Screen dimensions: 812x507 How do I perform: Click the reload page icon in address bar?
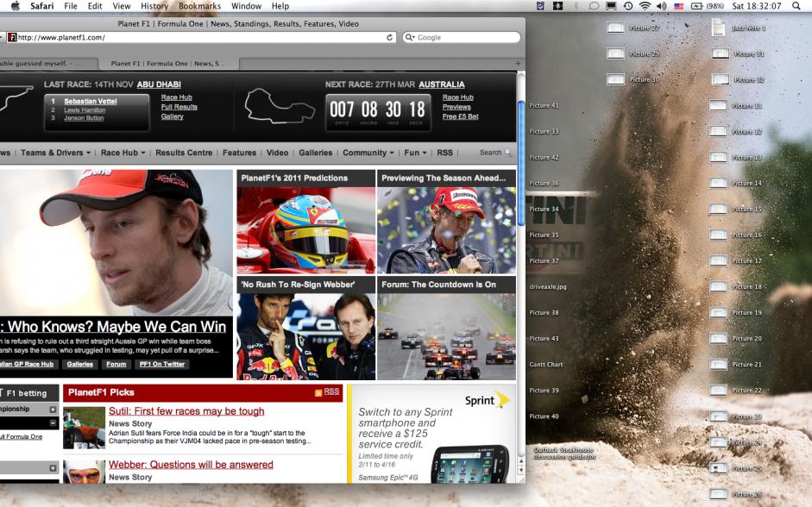click(x=390, y=38)
